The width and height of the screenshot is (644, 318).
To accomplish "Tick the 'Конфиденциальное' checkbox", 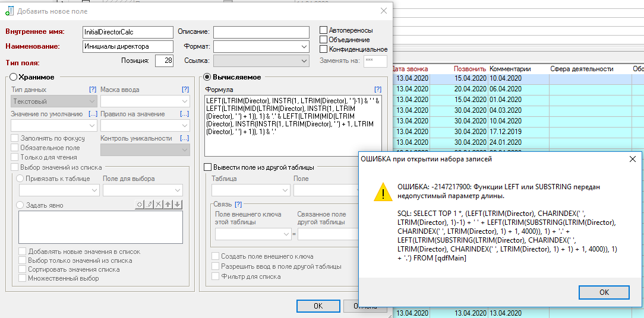I will [x=324, y=49].
